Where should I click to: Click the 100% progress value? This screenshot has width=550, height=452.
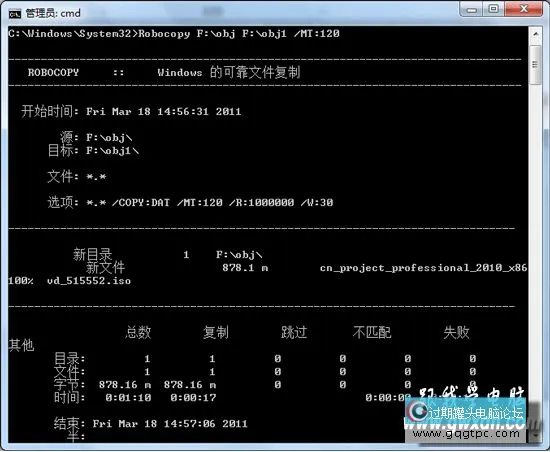click(21, 281)
